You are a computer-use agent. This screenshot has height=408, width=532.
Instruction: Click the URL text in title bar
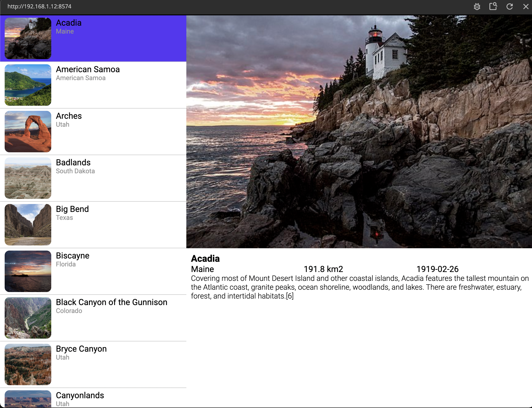click(x=39, y=7)
